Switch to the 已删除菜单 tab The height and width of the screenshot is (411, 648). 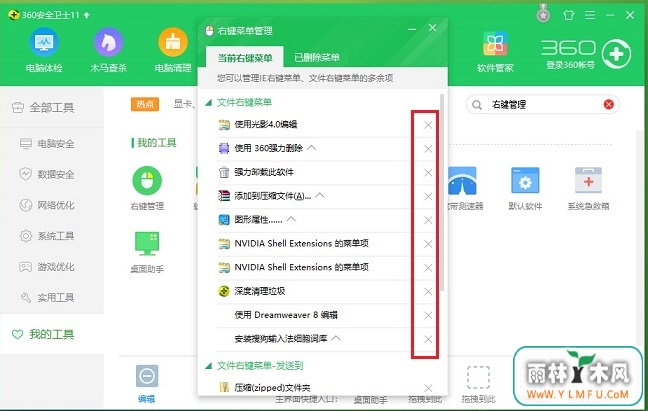click(317, 57)
